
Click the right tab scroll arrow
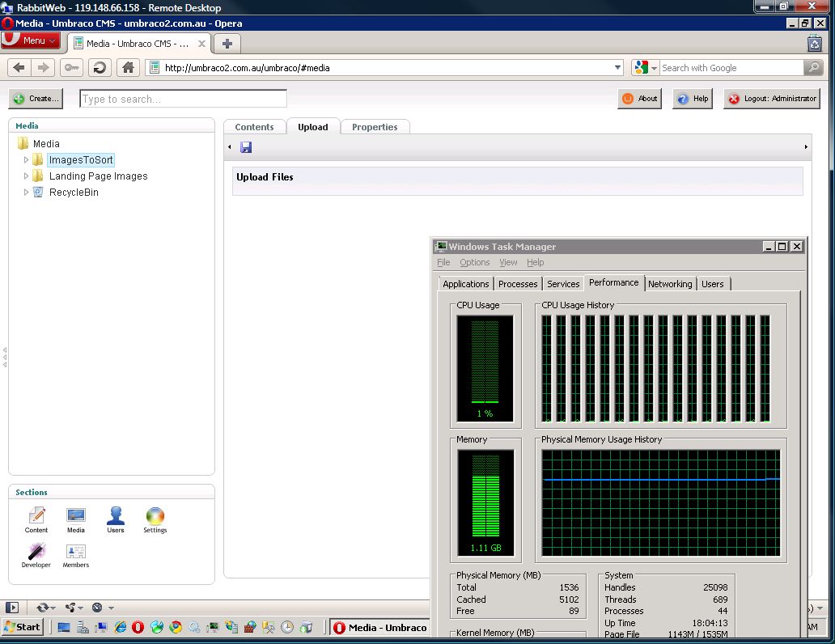806,147
